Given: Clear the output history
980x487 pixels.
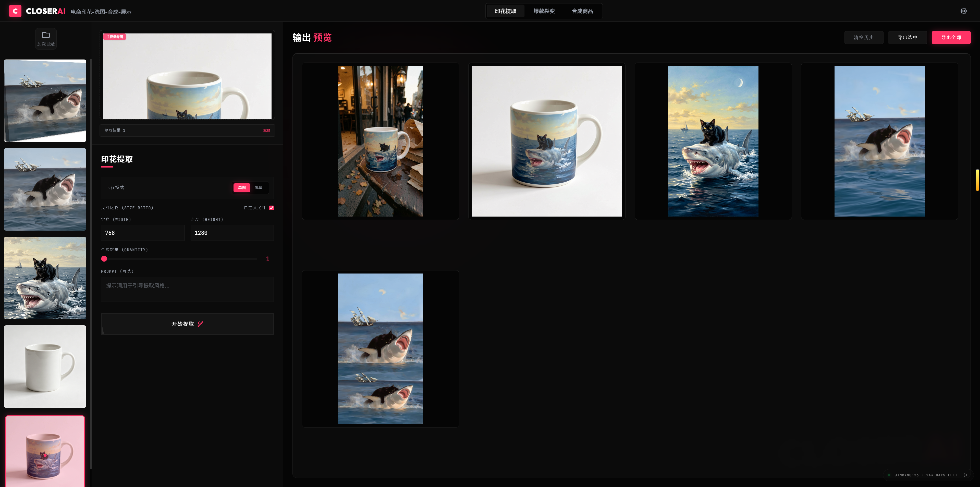Looking at the screenshot, I should (864, 37).
